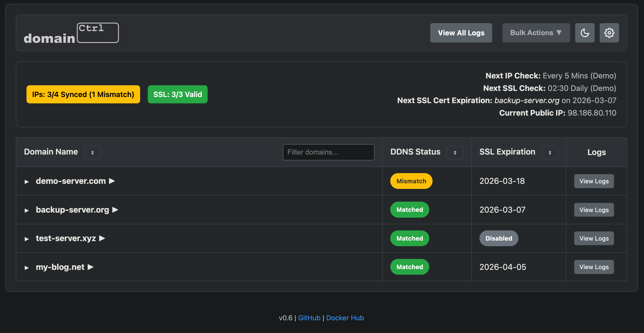Click the DDNS Status sort icon
The height and width of the screenshot is (333, 644).
(455, 152)
